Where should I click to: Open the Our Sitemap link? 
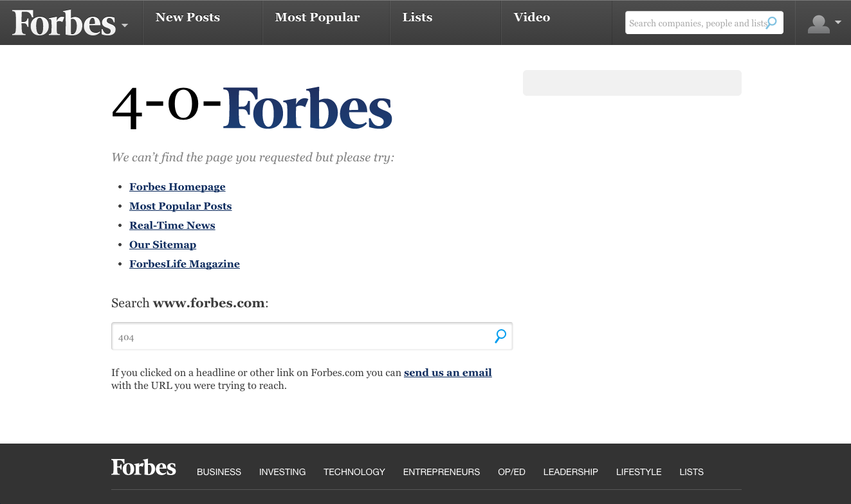click(x=163, y=245)
